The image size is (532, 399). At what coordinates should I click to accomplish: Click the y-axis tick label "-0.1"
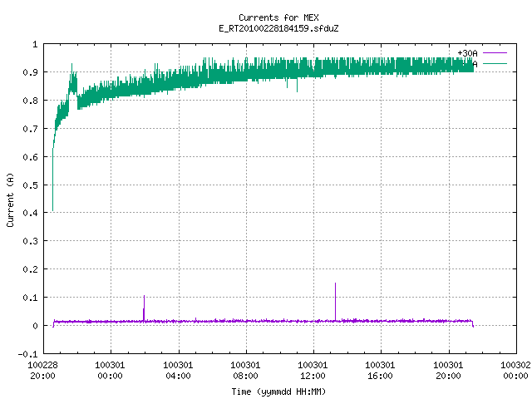coord(27,354)
